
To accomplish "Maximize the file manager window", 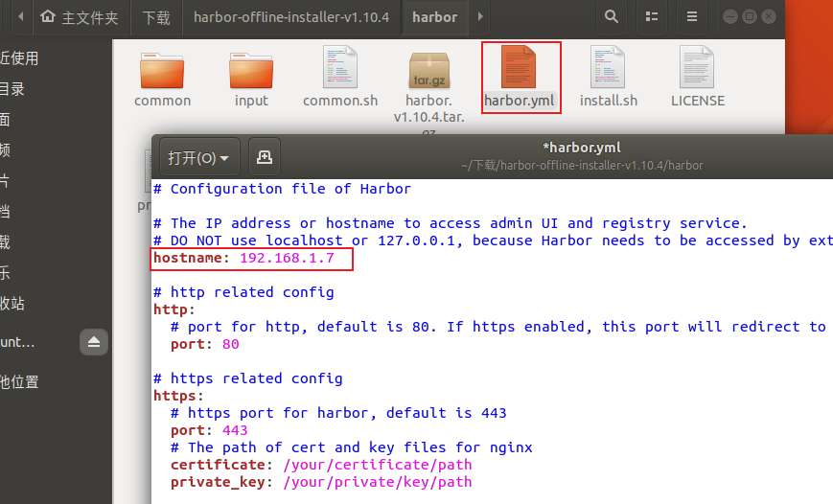I will [x=750, y=16].
